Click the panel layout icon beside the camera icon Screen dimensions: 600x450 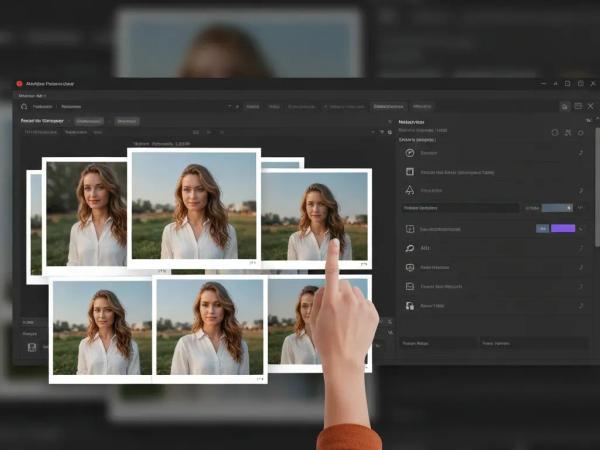pyautogui.click(x=578, y=106)
